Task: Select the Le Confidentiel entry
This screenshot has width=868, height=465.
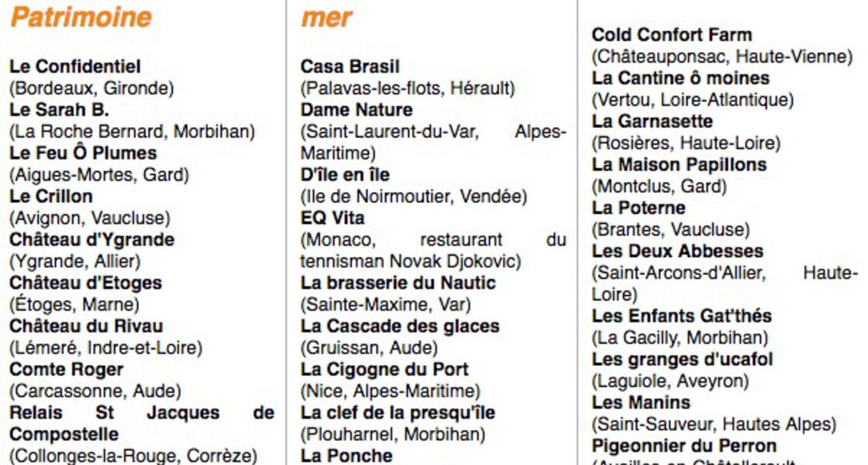Action: (x=75, y=67)
